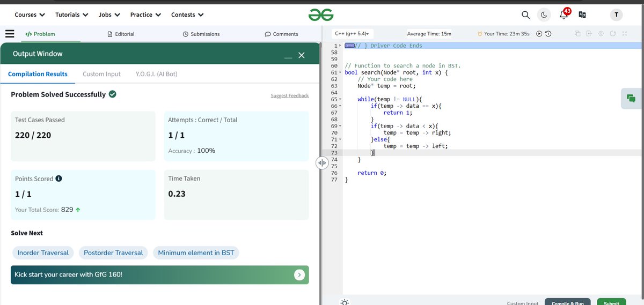Switch to the Problem tab
This screenshot has height=305, width=644.
[x=40, y=34]
